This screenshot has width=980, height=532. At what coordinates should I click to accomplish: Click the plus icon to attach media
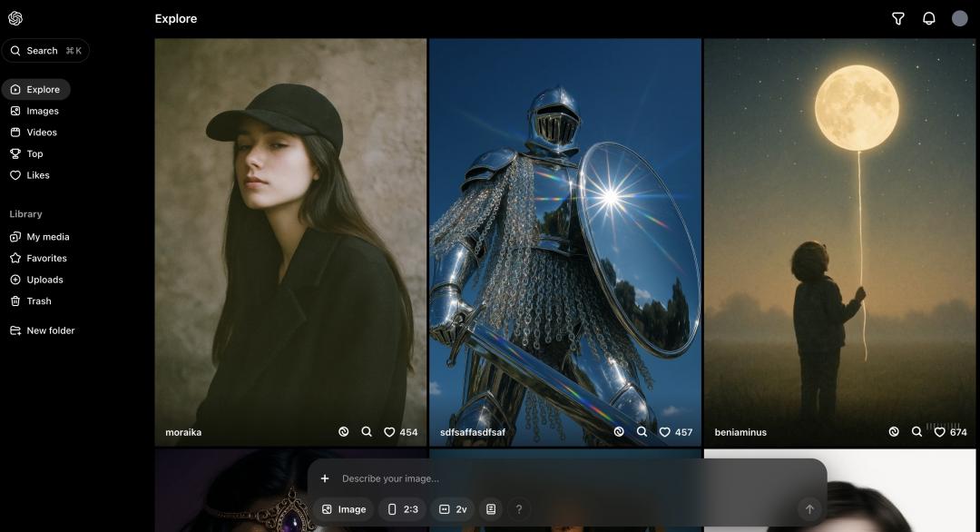pos(325,478)
